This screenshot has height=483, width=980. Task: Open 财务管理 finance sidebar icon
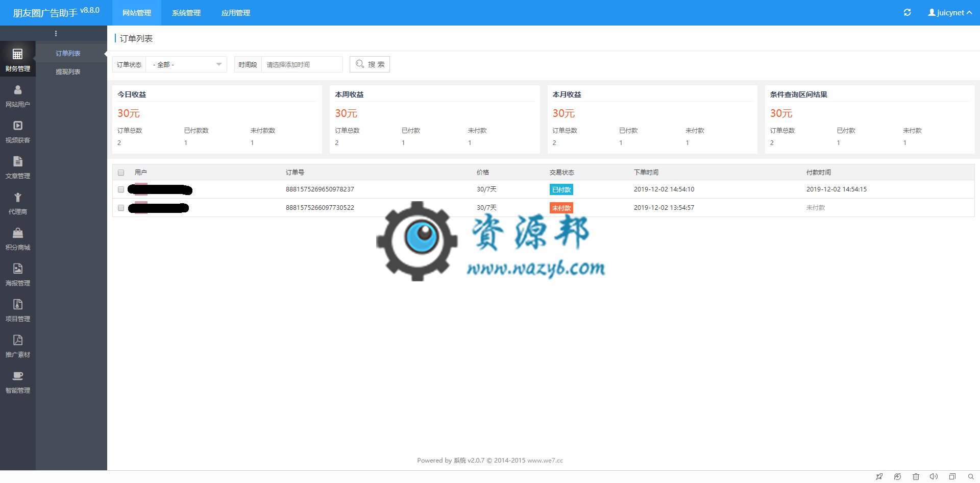pos(18,59)
